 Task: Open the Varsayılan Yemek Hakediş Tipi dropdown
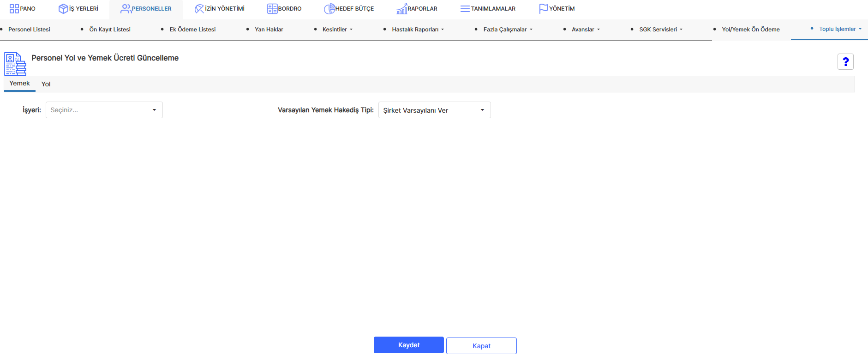435,110
